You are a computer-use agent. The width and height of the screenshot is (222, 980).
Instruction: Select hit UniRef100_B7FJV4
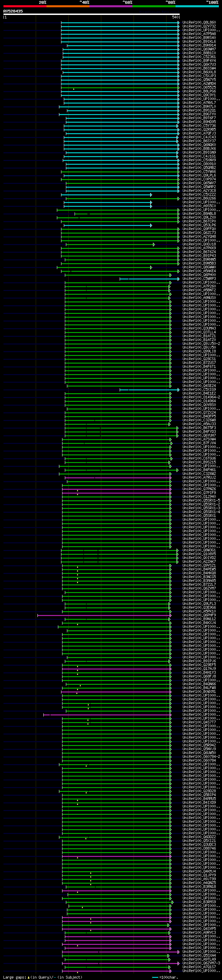pos(199,443)
